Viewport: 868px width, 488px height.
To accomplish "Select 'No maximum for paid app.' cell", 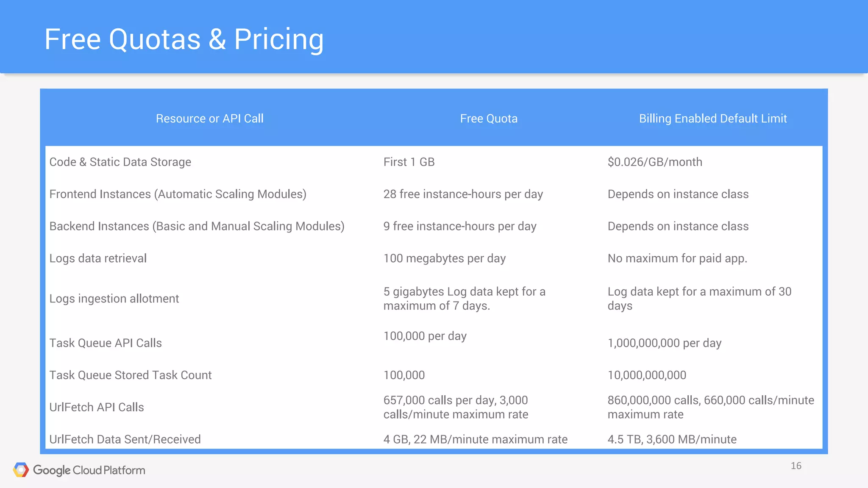I will 677,258.
